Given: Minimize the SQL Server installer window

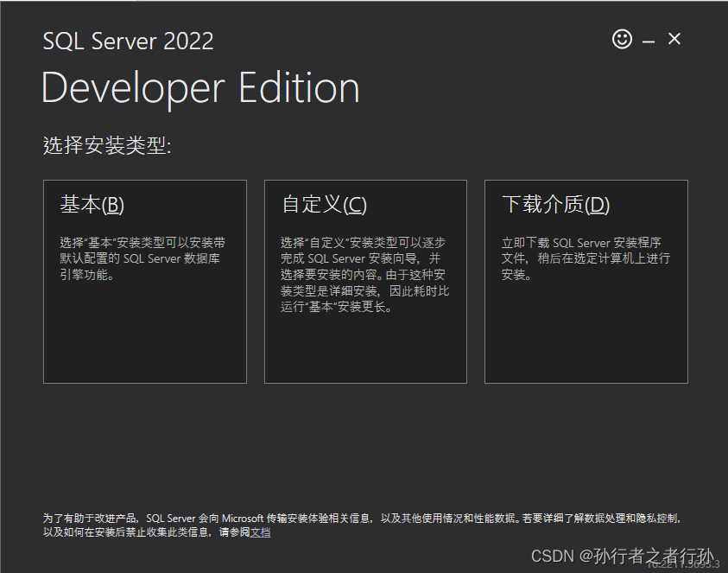Looking at the screenshot, I should coord(648,39).
